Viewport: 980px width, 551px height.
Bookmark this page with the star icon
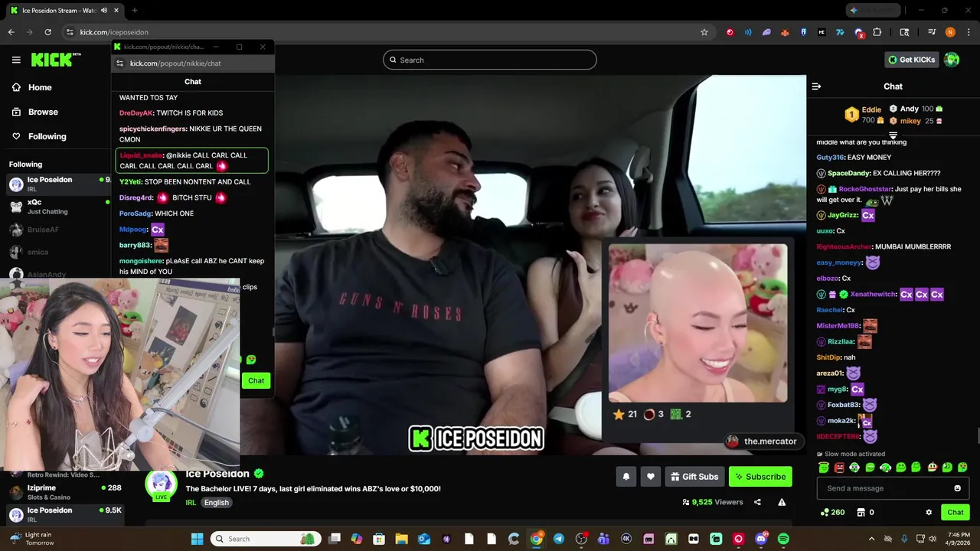(x=704, y=32)
